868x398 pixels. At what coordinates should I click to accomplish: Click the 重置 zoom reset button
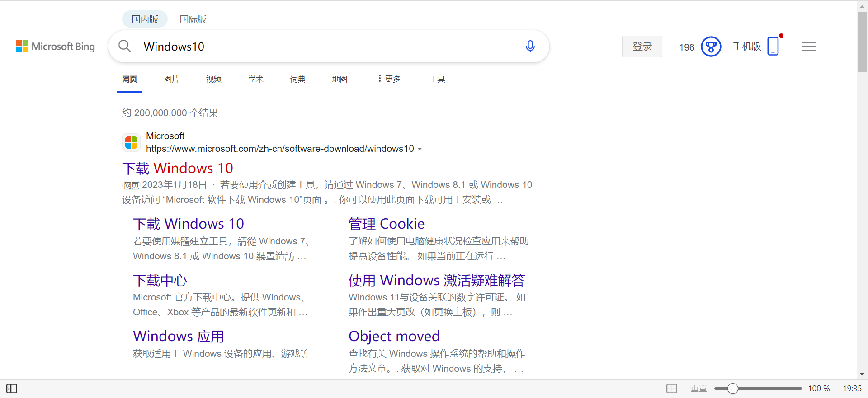(698, 389)
